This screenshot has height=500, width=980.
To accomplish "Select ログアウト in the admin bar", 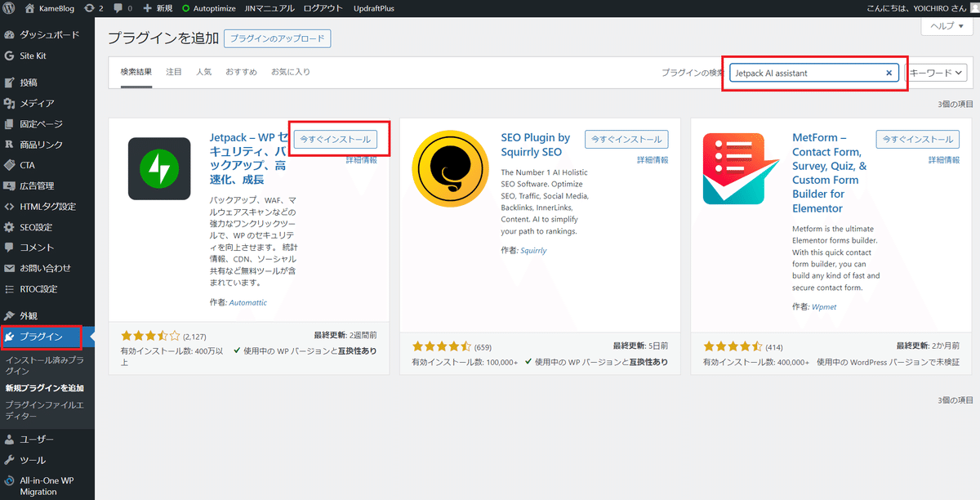I will tap(323, 7).
